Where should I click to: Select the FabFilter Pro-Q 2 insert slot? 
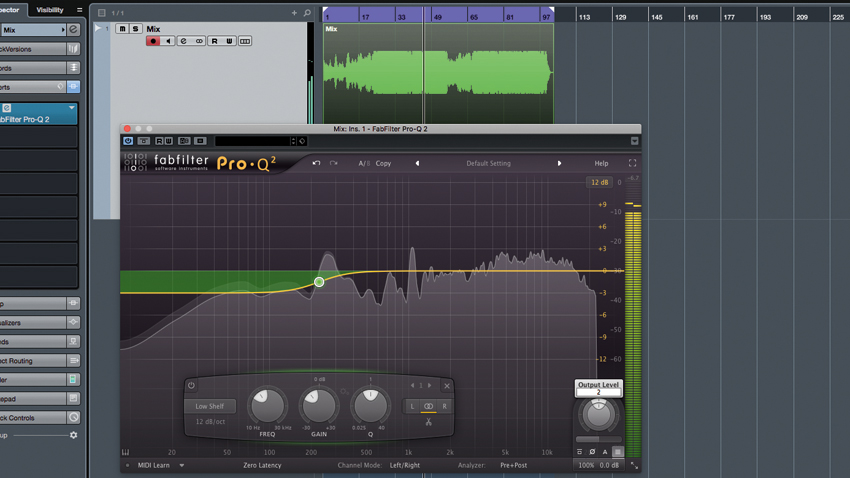pyautogui.click(x=38, y=114)
